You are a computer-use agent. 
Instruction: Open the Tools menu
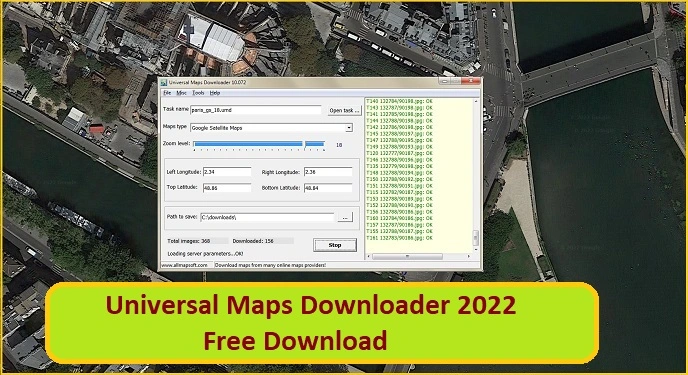pos(198,93)
